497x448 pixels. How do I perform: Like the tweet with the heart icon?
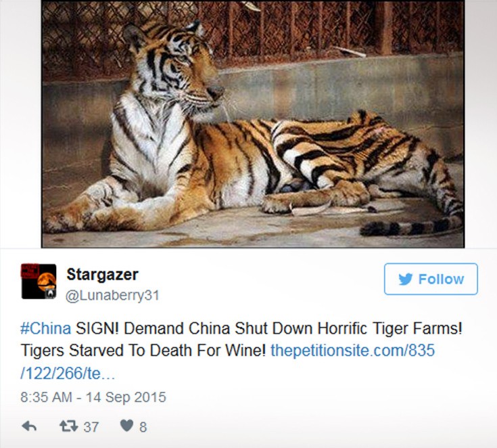(126, 426)
